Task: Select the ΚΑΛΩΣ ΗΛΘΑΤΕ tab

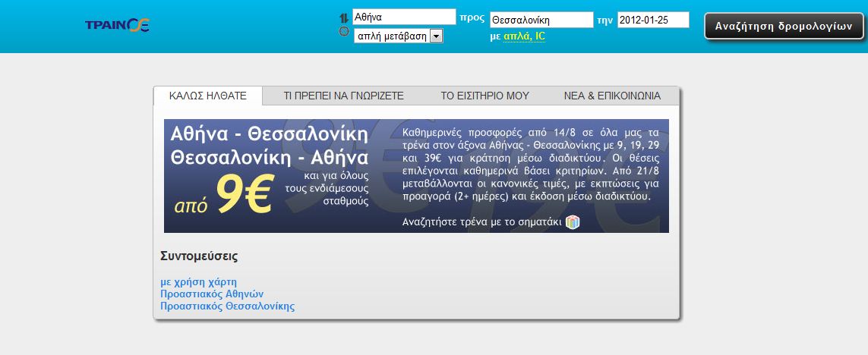Action: [207, 96]
